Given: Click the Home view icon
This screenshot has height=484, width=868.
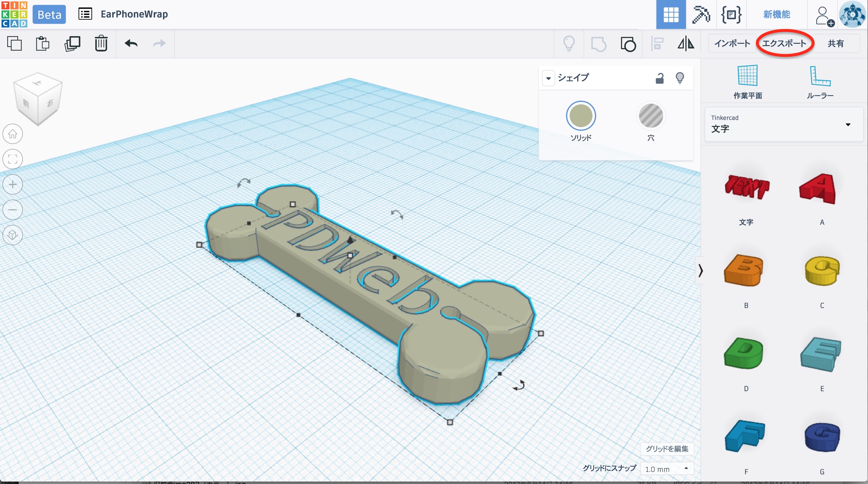Looking at the screenshot, I should click(x=13, y=134).
